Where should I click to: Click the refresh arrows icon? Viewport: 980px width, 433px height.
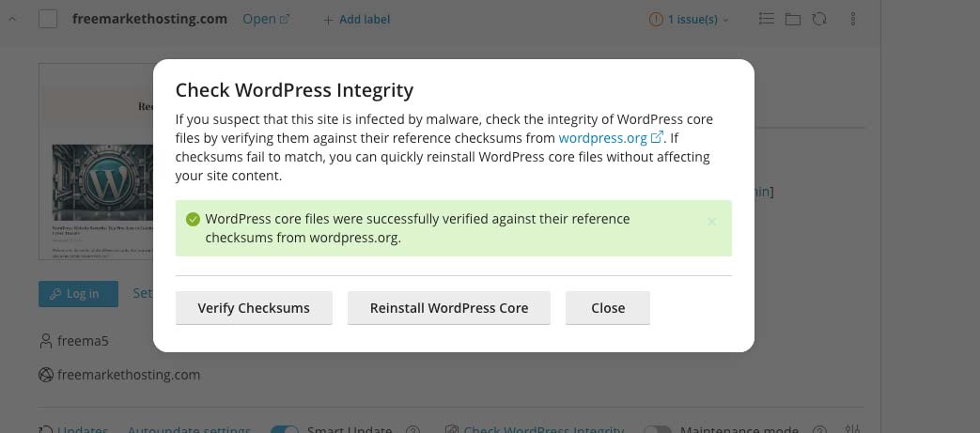(819, 19)
